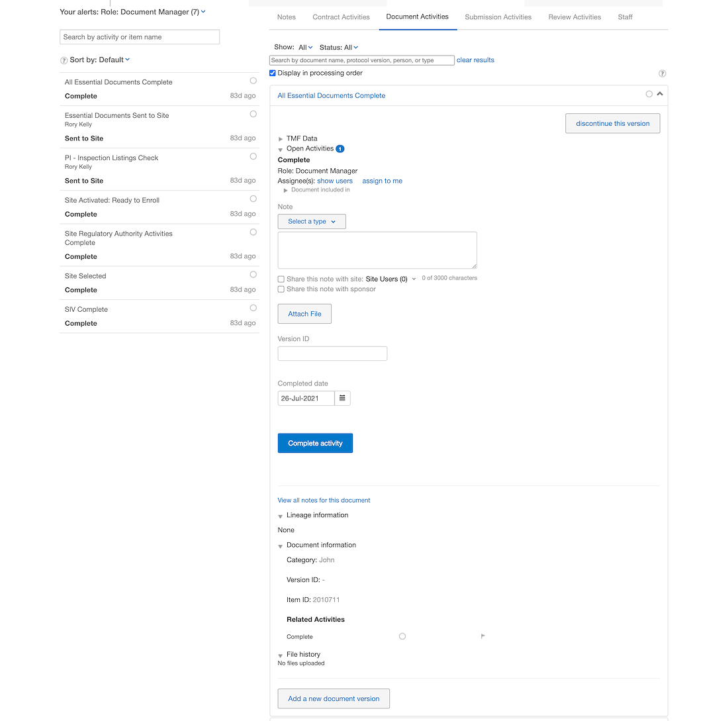Click show users link
The image size is (728, 721).
click(335, 181)
